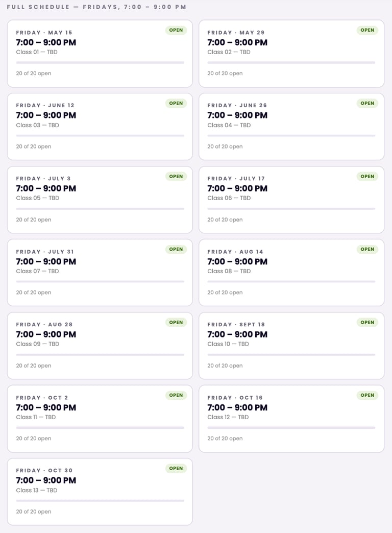392x533 pixels.
Task: Click the availability progress bar for Class 05
Action: 100,209
